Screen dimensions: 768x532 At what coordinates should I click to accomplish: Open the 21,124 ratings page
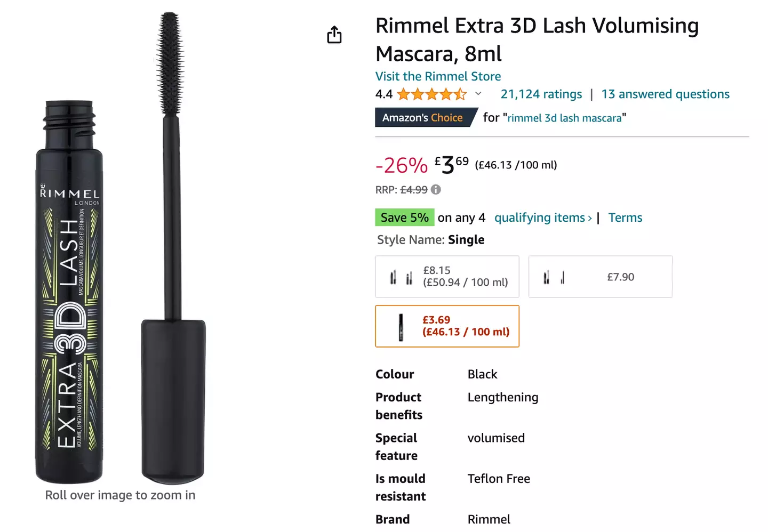[541, 94]
